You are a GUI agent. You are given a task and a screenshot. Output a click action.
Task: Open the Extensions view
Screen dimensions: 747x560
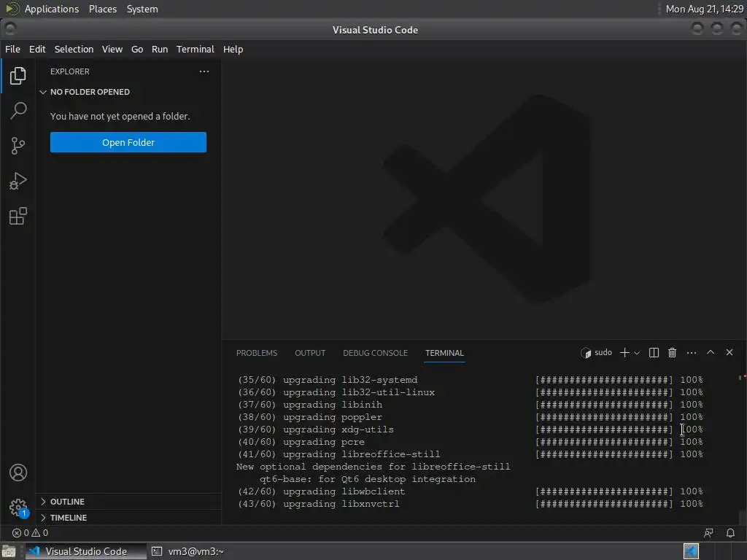(18, 216)
